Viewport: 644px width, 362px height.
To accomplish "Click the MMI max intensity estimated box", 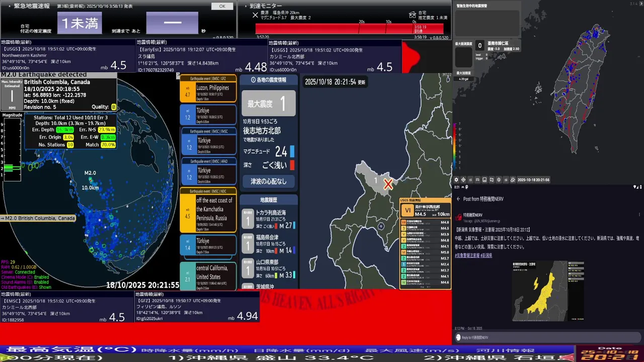I will point(12,95).
